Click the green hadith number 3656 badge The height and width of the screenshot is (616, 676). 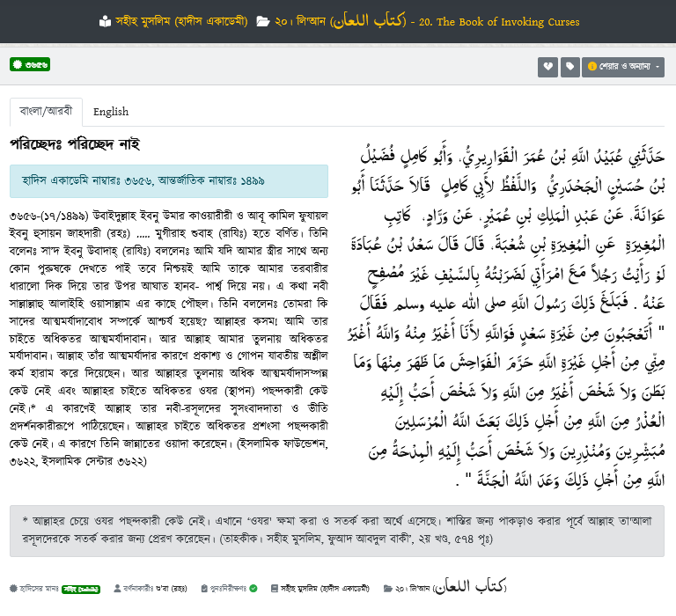[30, 64]
